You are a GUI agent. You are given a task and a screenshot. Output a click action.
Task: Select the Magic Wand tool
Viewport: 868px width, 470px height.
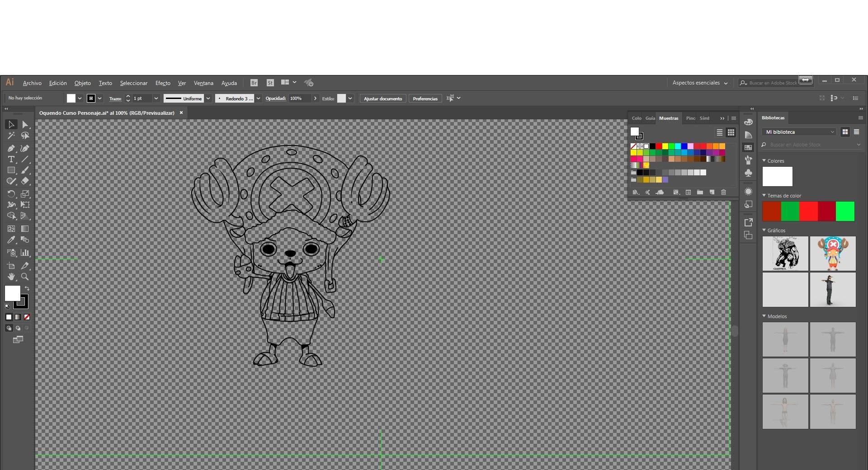(11, 136)
